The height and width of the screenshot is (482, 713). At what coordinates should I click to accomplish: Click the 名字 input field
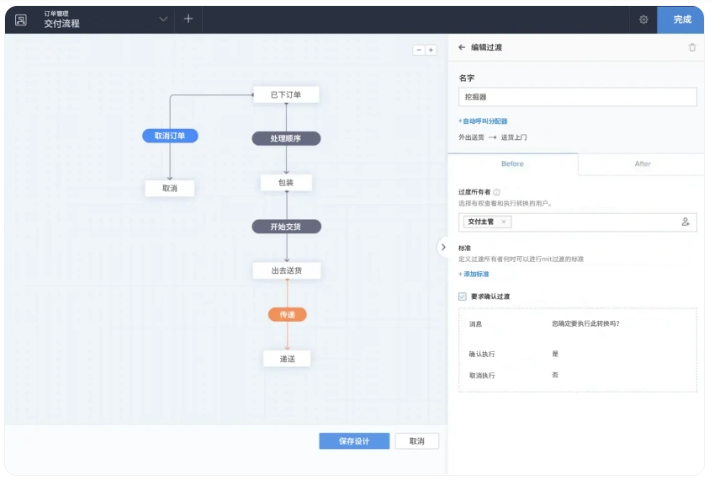(x=577, y=97)
